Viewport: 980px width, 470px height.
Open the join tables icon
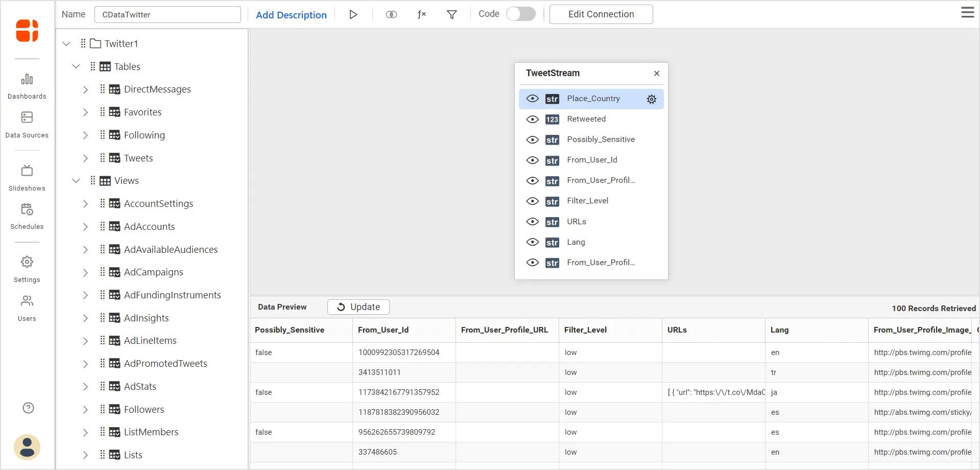point(391,15)
